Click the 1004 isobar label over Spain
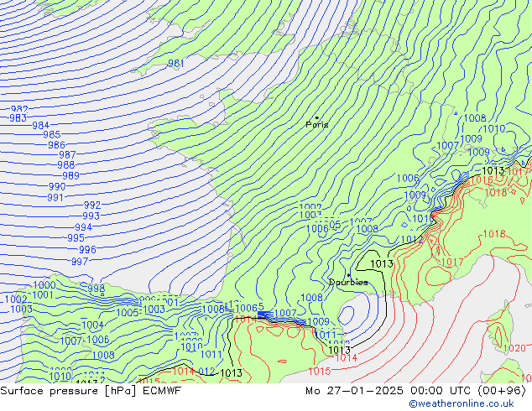The image size is (532, 411). tap(92, 325)
